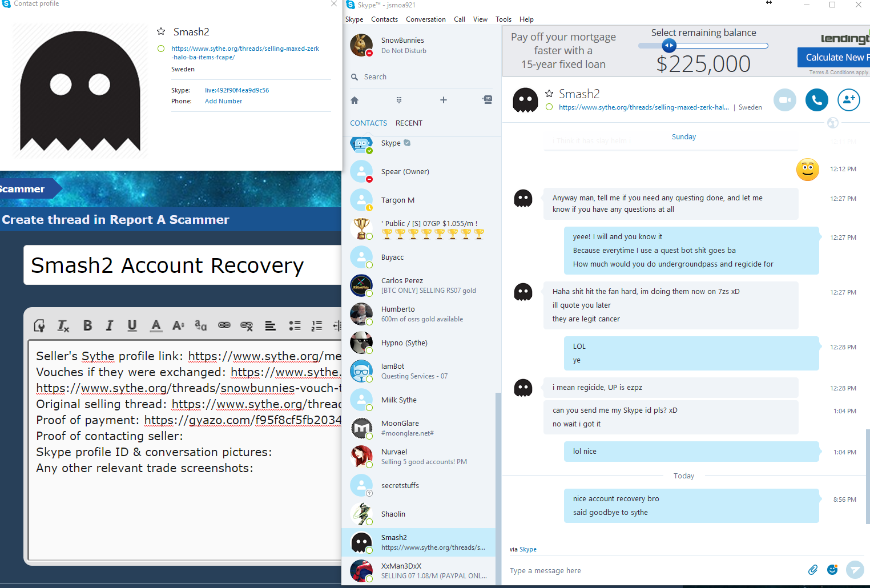Toggle favorite star beside Smash2 in chat header
Viewport: 870px width, 588px height.
point(549,93)
